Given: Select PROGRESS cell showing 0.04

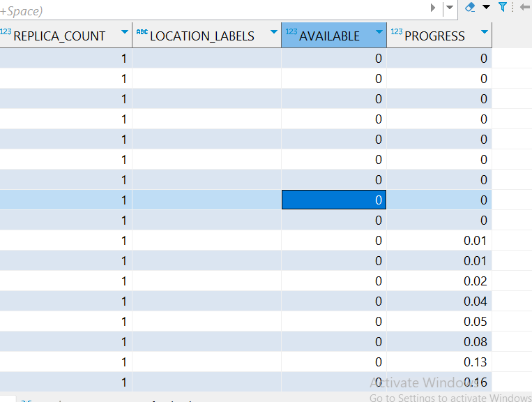Looking at the screenshot, I should [439, 301].
